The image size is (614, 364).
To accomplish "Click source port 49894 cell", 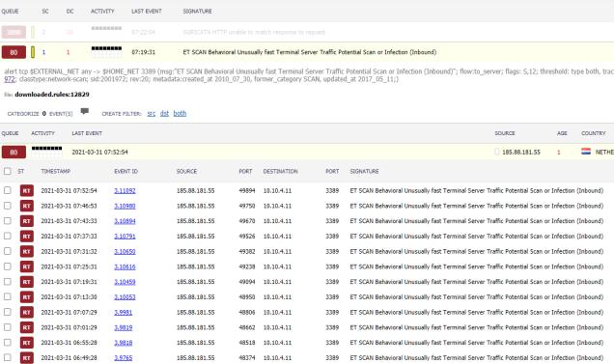I will click(247, 191).
